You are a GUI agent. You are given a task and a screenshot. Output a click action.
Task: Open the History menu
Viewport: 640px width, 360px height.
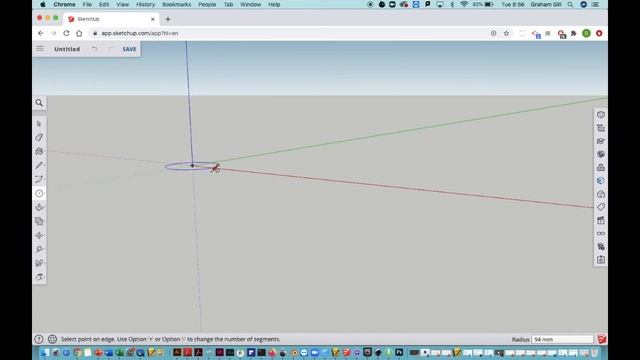pyautogui.click(x=145, y=4)
